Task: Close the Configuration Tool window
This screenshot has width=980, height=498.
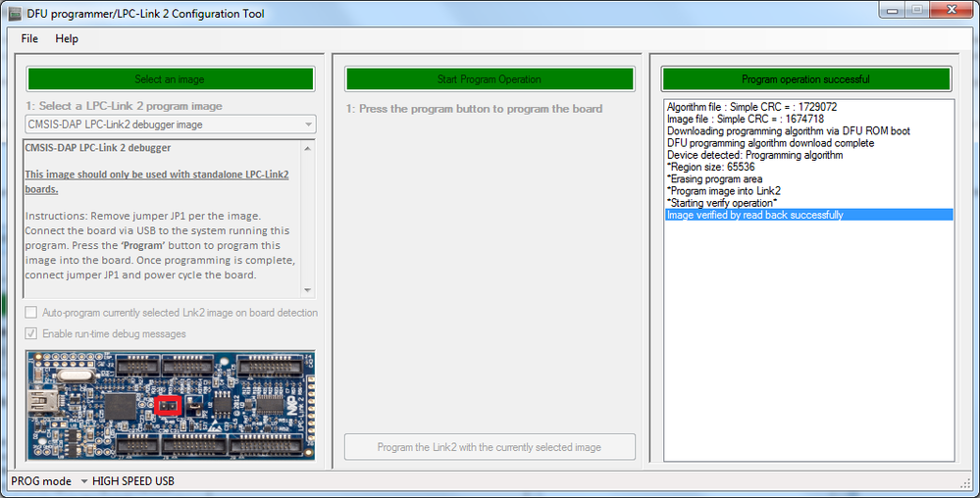Action: 952,10
